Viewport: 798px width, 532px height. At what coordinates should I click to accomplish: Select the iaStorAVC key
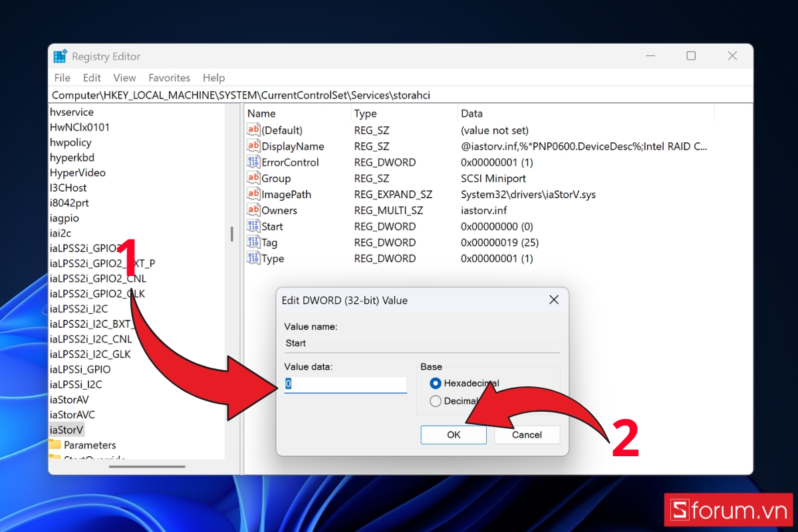[x=72, y=415]
